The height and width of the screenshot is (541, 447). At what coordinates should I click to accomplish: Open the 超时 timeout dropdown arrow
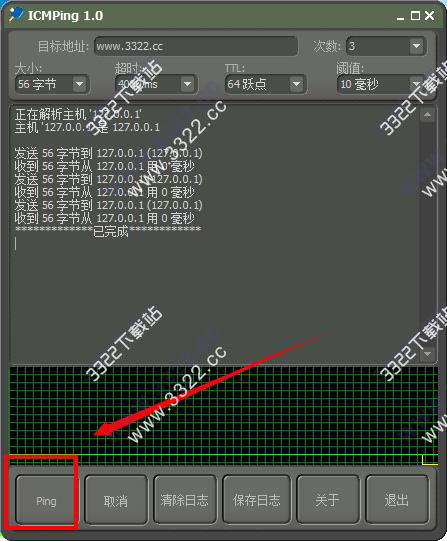[x=187, y=84]
